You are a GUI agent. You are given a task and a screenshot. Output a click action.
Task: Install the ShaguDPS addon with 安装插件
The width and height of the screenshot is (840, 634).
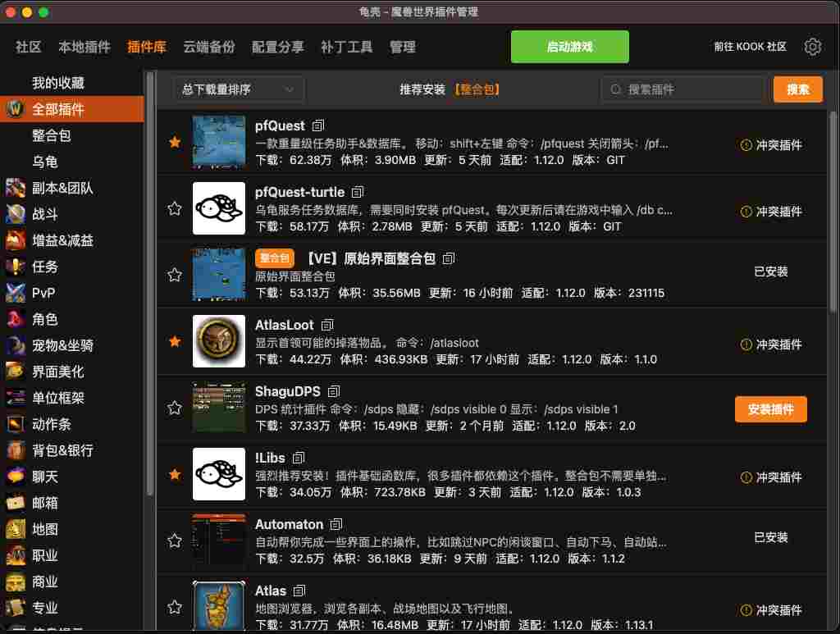click(770, 409)
